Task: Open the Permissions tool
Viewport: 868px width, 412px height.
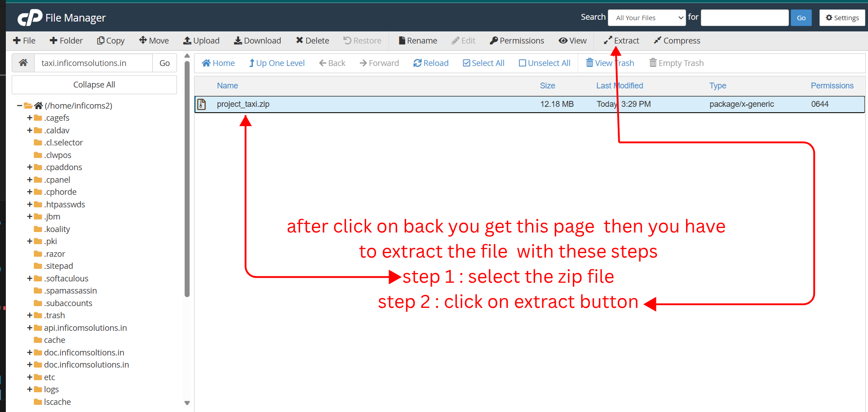Action: (x=516, y=40)
